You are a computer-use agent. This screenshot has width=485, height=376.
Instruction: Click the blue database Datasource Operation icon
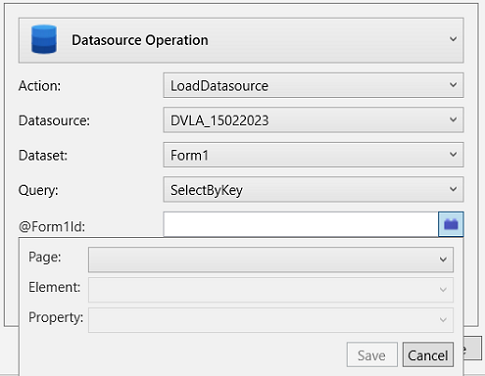pos(44,39)
